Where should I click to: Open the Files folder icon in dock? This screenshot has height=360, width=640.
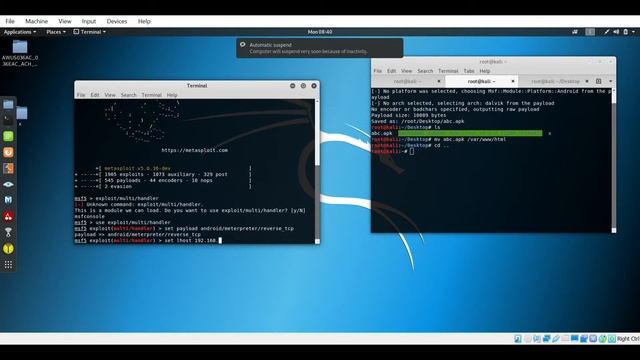[x=8, y=104]
